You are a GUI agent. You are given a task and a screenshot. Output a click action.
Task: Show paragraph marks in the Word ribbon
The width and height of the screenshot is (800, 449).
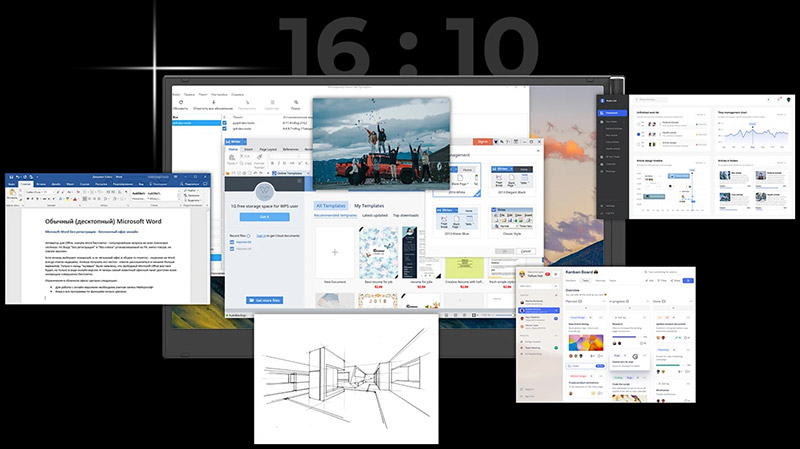point(127,192)
